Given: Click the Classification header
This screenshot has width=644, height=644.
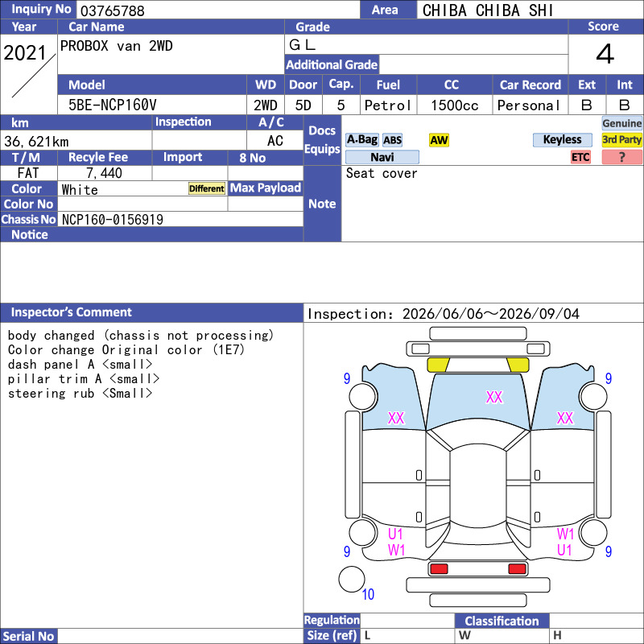Looking at the screenshot, I should tap(502, 621).
